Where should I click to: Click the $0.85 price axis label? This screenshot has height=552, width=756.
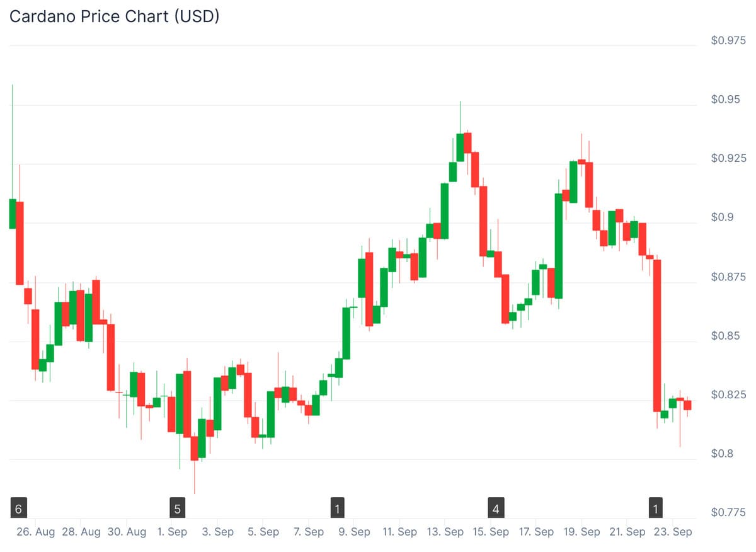tap(725, 336)
